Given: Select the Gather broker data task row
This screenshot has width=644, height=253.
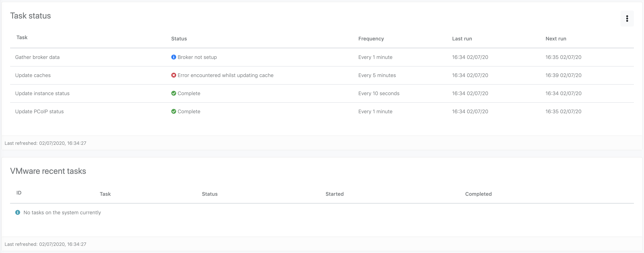Looking at the screenshot, I should 37,57.
